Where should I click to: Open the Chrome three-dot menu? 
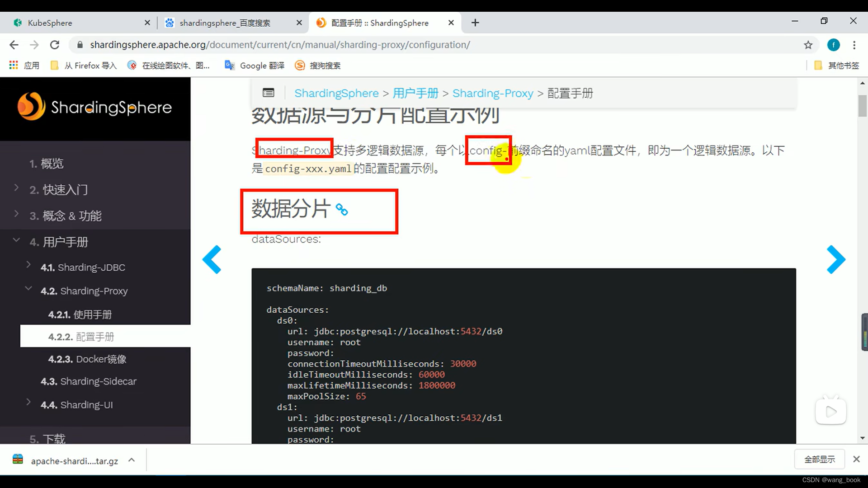[x=854, y=45]
